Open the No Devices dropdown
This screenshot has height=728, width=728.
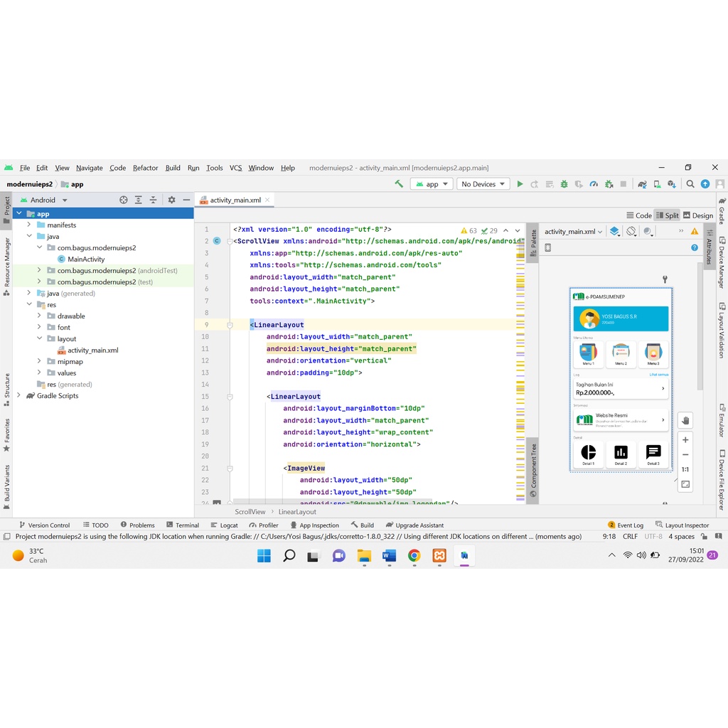pyautogui.click(x=483, y=184)
